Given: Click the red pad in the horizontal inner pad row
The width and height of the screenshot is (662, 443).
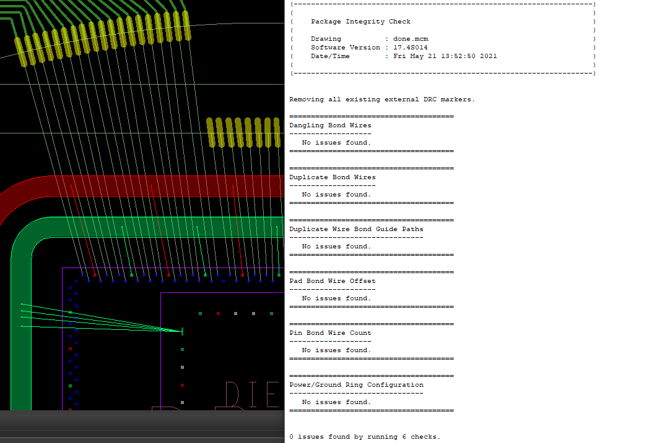Looking at the screenshot, I should pos(218,314).
